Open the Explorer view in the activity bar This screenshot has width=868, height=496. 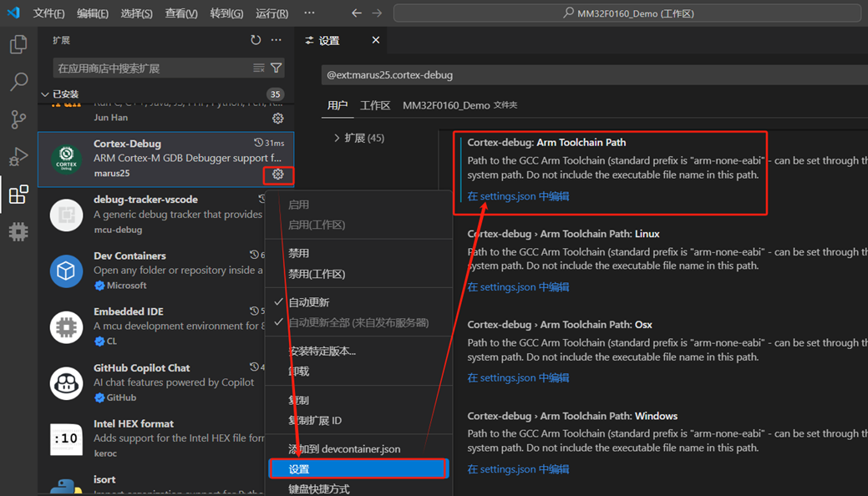[18, 44]
